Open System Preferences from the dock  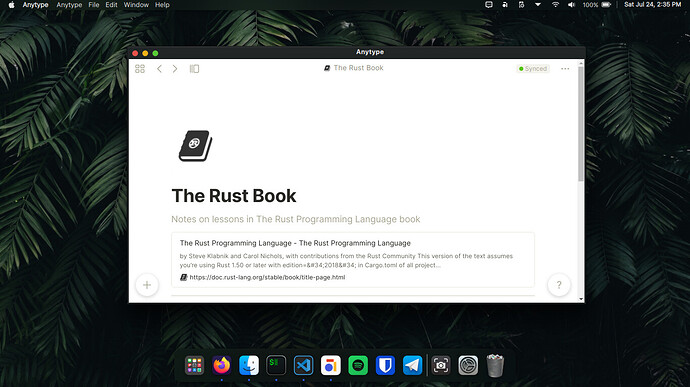(468, 365)
